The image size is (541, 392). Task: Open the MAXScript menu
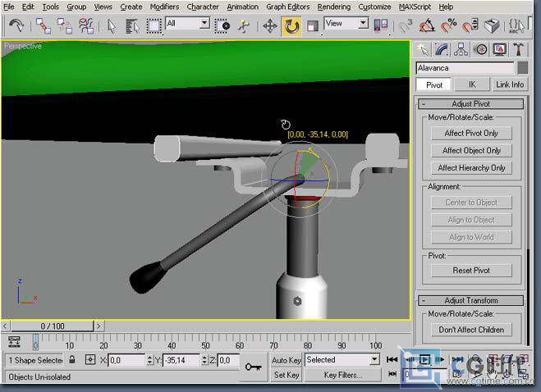coord(415,7)
